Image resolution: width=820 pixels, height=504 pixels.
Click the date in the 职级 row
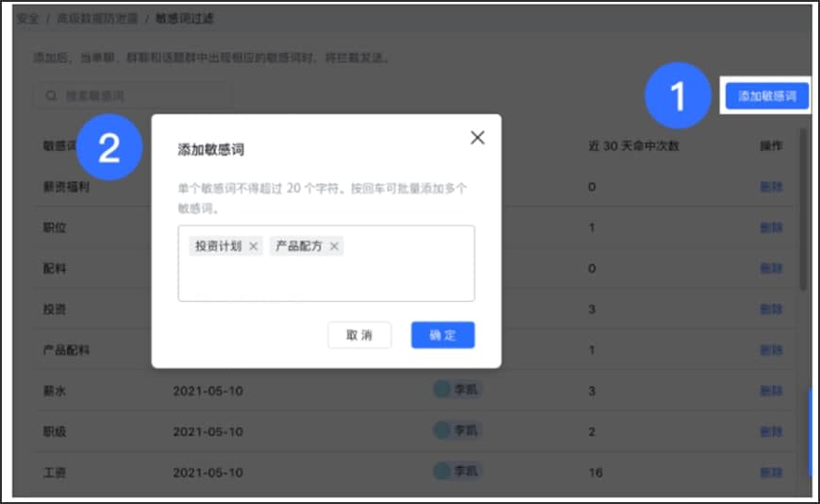pos(209,432)
